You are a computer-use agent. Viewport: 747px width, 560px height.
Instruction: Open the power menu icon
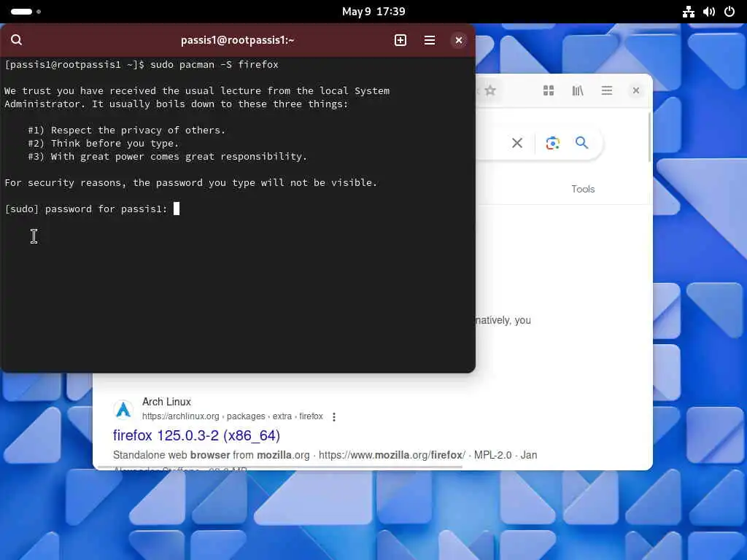(729, 12)
